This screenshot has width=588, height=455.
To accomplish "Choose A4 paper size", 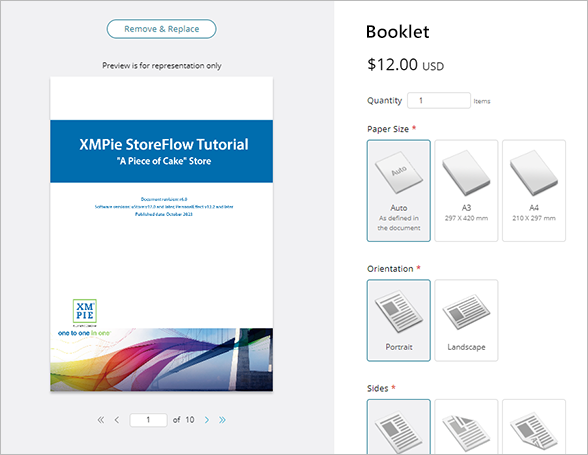I will tap(534, 191).
